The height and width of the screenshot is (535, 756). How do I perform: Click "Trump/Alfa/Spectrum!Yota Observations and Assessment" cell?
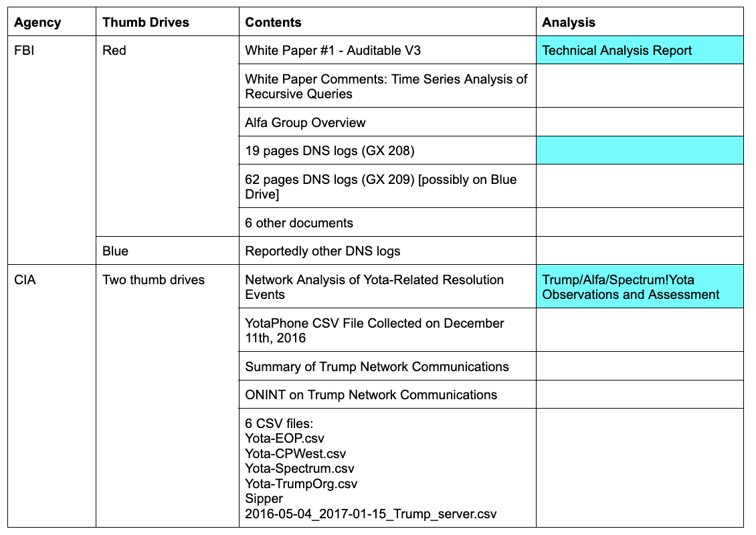pyautogui.click(x=640, y=286)
